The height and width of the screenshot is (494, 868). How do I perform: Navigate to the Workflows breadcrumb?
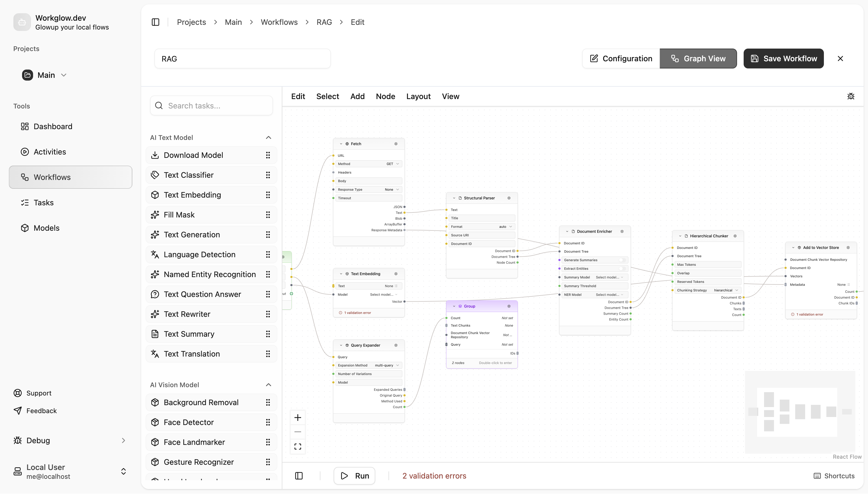tap(279, 22)
